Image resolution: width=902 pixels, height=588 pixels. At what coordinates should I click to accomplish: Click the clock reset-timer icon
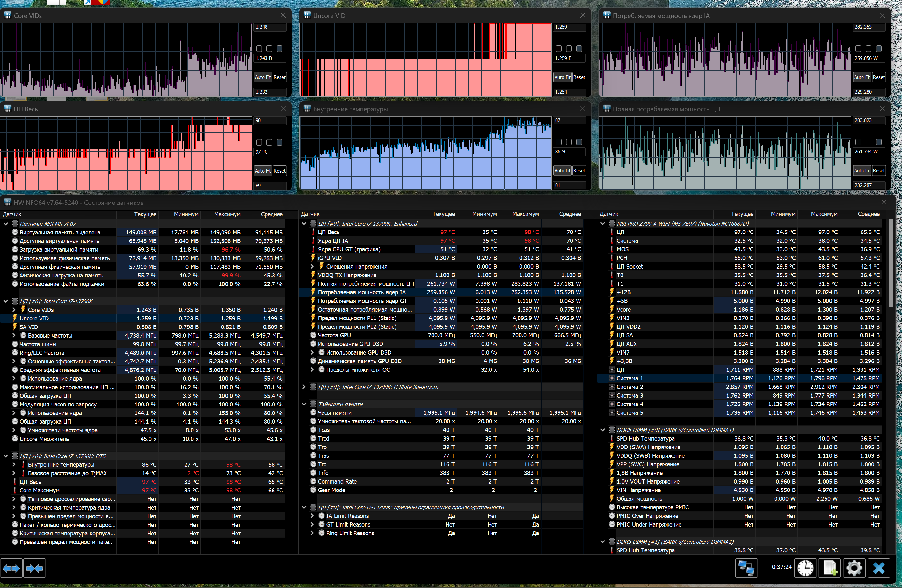(x=805, y=568)
